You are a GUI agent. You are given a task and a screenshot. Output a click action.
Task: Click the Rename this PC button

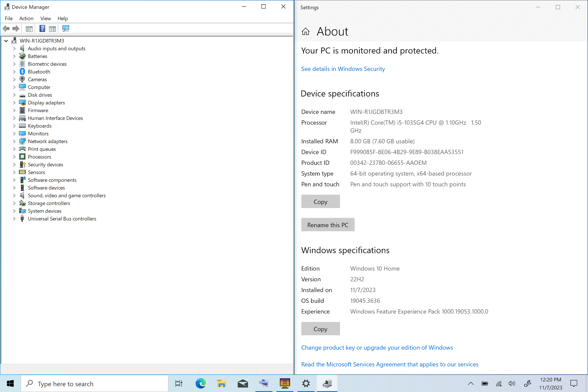tap(328, 225)
